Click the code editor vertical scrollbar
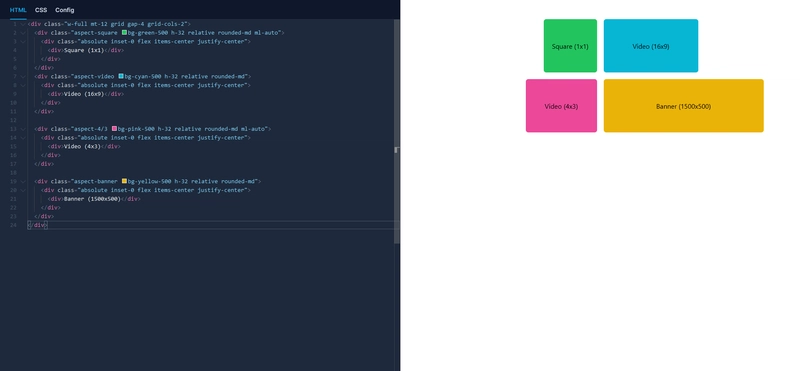Screen dimensions: 800x371 [397, 133]
